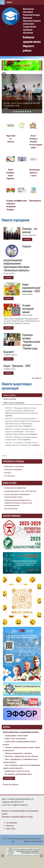
Task: Open the Герои Беларуси icon
Action: (x=10, y=159)
